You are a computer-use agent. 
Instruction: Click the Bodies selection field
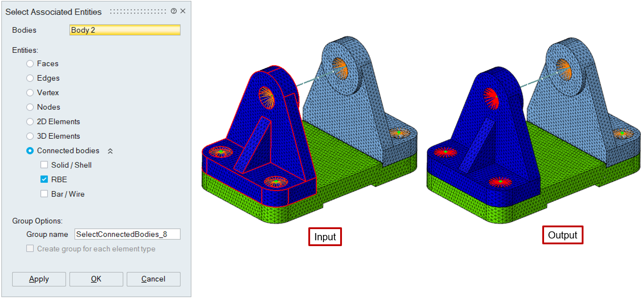tap(125, 30)
